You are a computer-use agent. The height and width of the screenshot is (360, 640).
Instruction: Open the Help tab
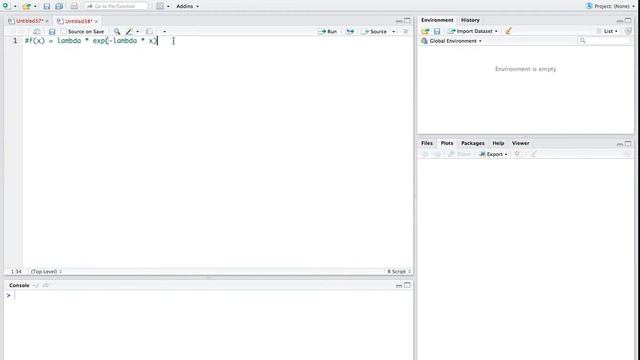498,143
